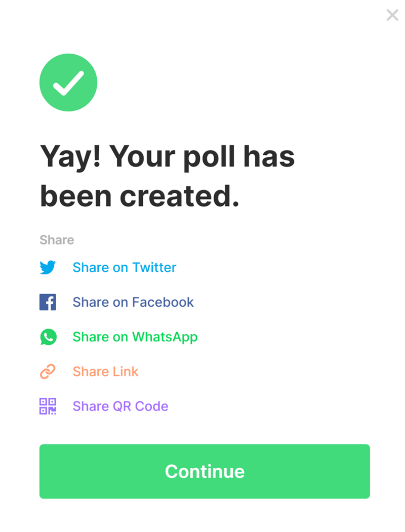The height and width of the screenshot is (532, 405).
Task: Open the Share on Twitter link
Action: click(x=125, y=268)
